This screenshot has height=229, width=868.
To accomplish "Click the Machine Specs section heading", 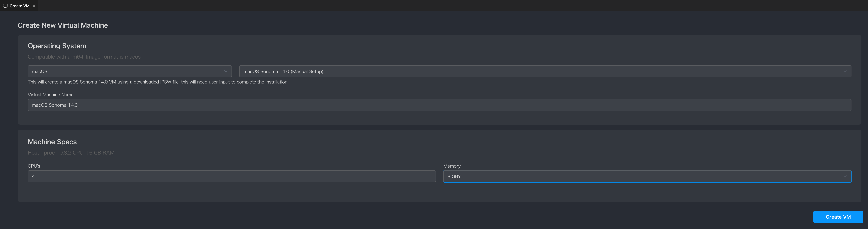I will click(52, 142).
